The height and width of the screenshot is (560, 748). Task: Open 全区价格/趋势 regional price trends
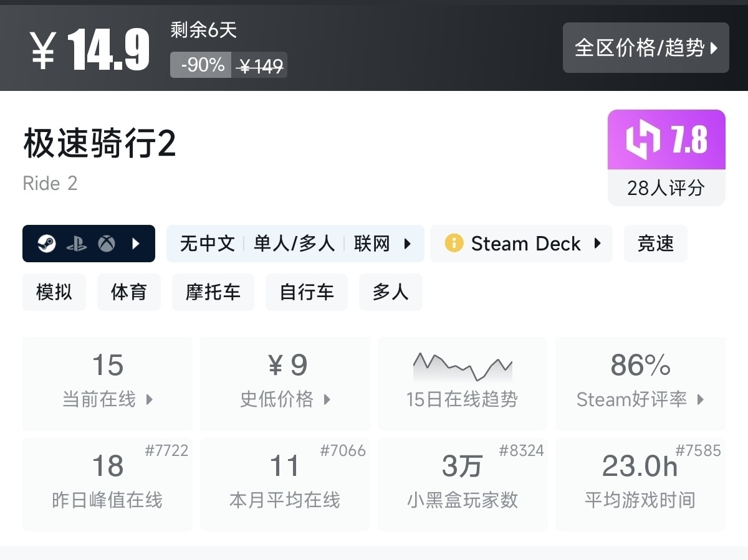(646, 48)
